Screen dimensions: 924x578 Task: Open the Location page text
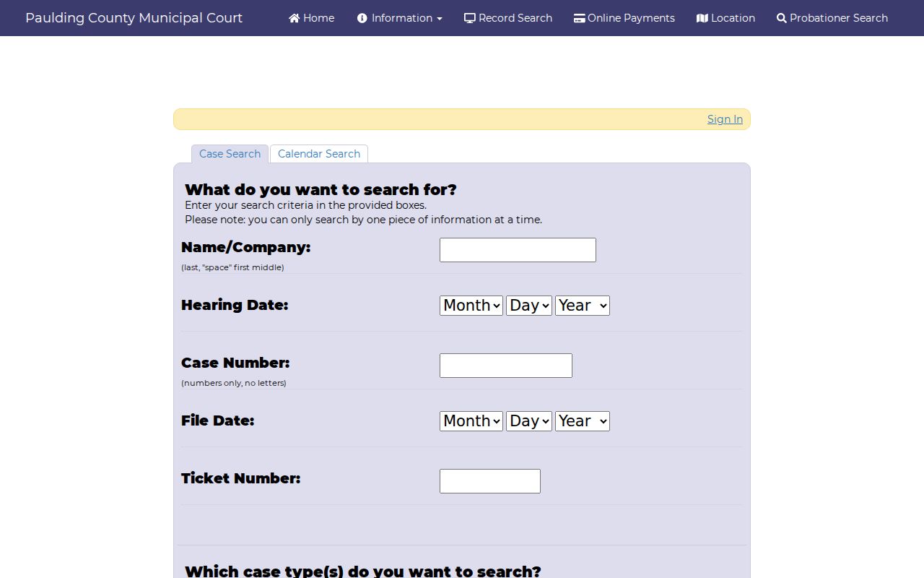(x=733, y=18)
